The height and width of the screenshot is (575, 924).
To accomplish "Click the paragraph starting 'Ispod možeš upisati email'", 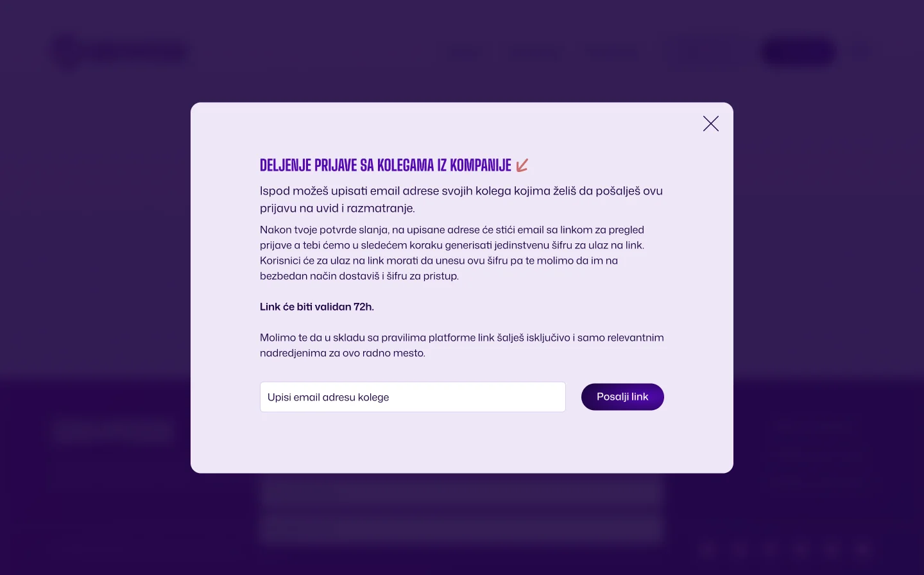I will [461, 200].
